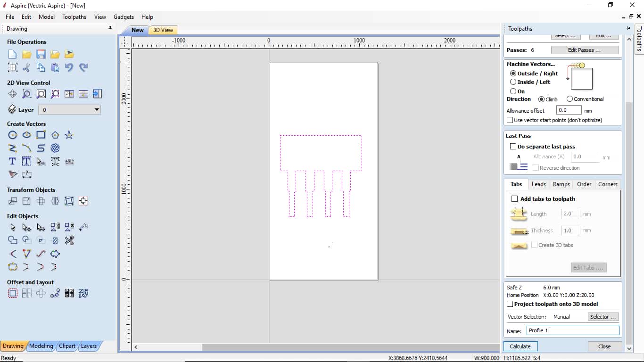Select Copy Along Vectors tool

coord(55,294)
